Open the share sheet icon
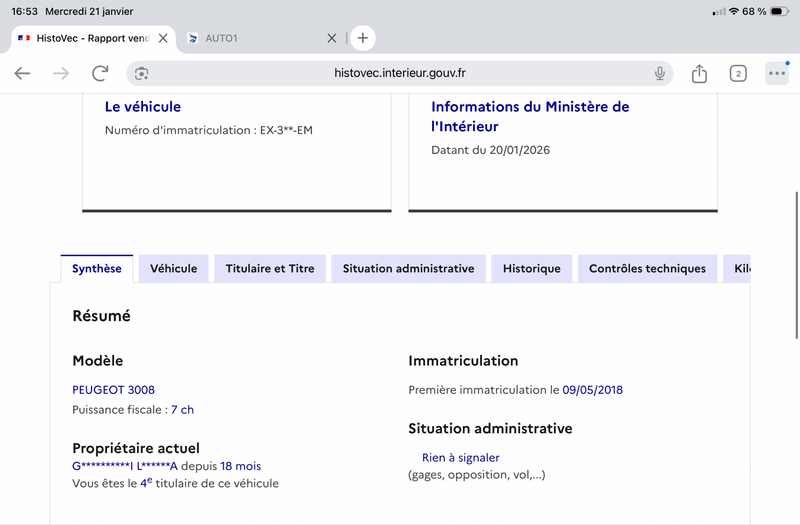 coord(699,73)
